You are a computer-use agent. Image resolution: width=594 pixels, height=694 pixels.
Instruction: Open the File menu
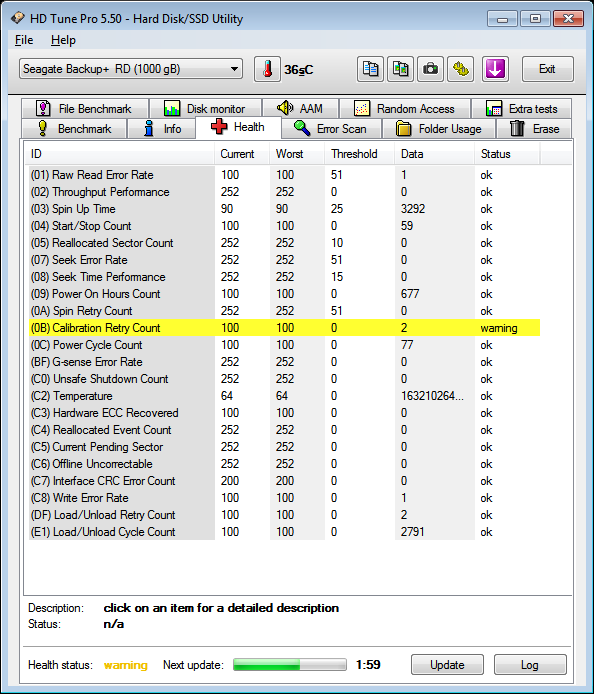pos(23,40)
